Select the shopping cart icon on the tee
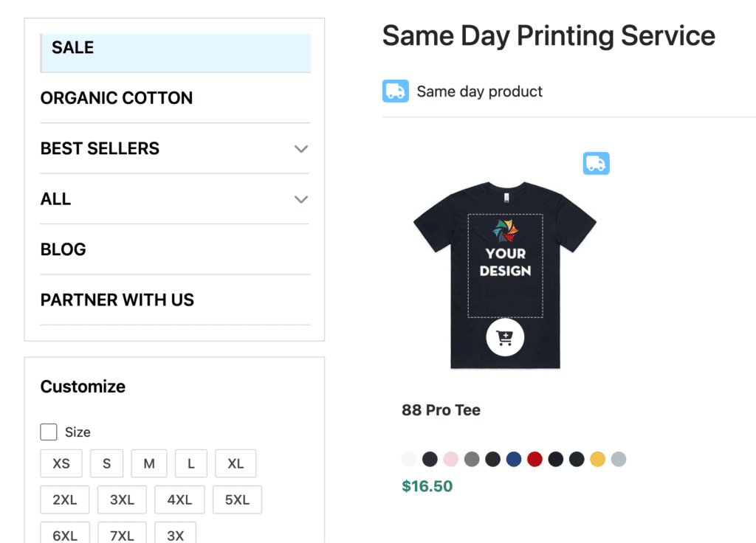This screenshot has width=756, height=543. pyautogui.click(x=505, y=337)
